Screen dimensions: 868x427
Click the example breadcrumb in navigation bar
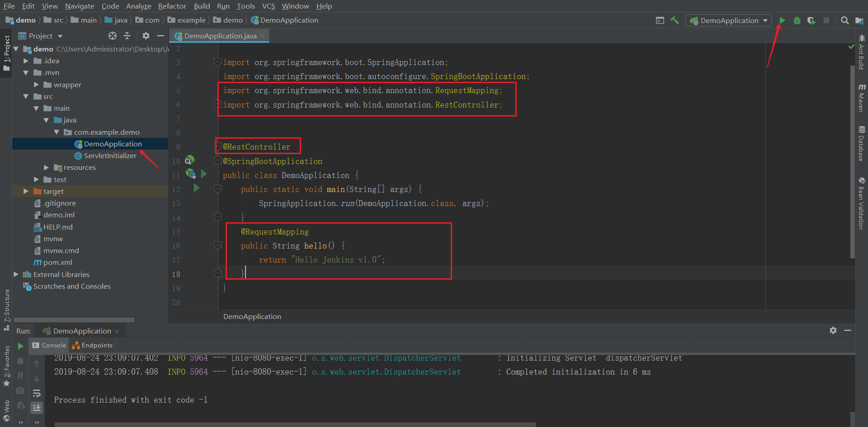[191, 20]
